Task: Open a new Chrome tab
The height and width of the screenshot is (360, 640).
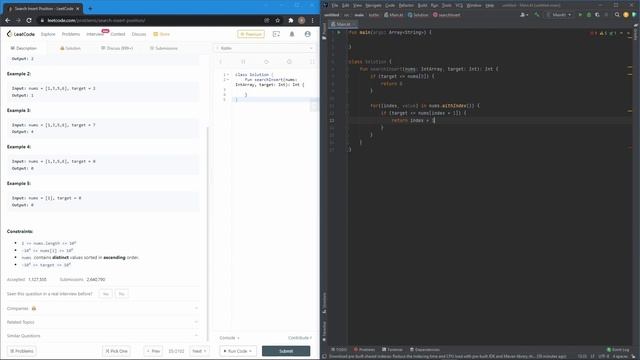Action: [90, 8]
